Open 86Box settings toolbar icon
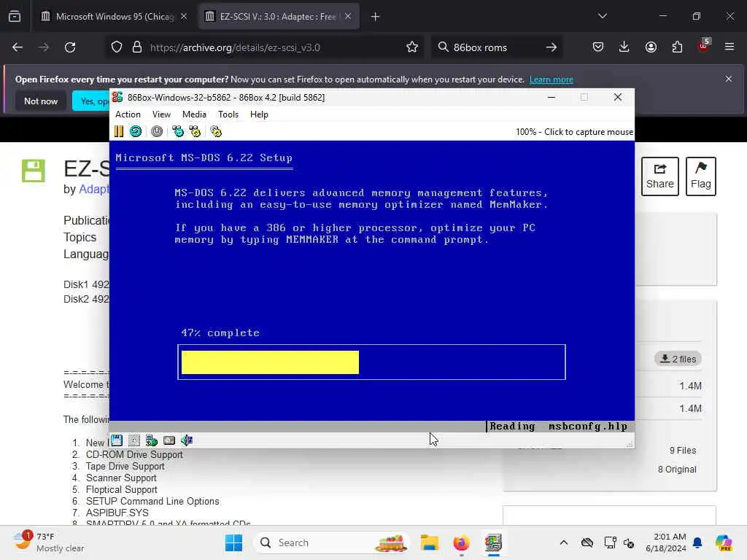 (216, 131)
